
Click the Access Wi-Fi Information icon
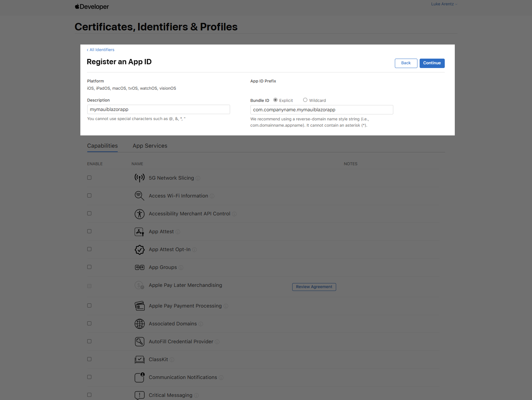click(139, 196)
